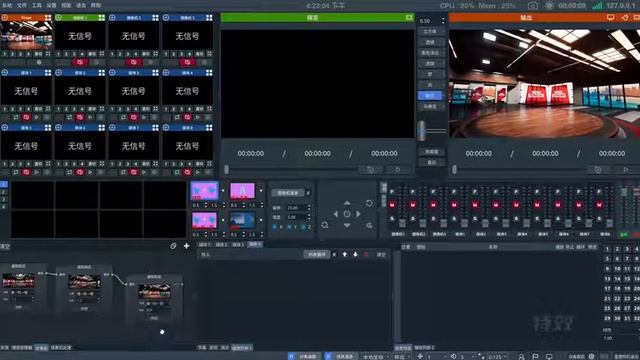Click the loop button under the preview window
The height and width of the screenshot is (360, 640).
click(370, 169)
